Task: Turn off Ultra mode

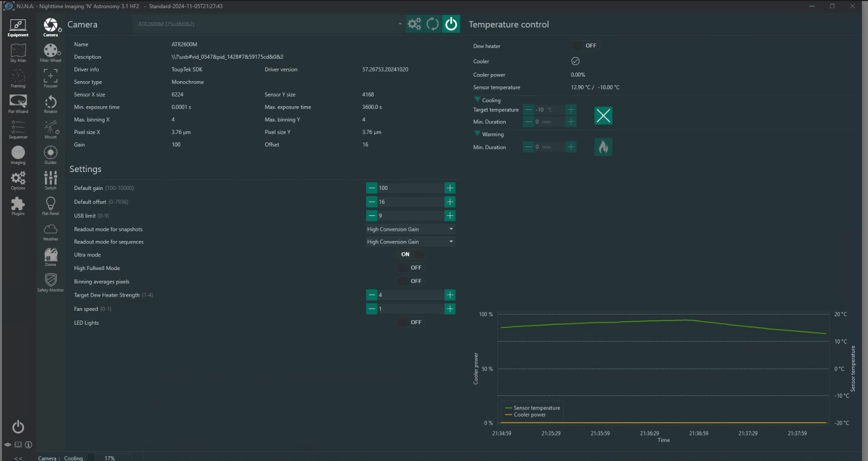Action: [x=411, y=254]
